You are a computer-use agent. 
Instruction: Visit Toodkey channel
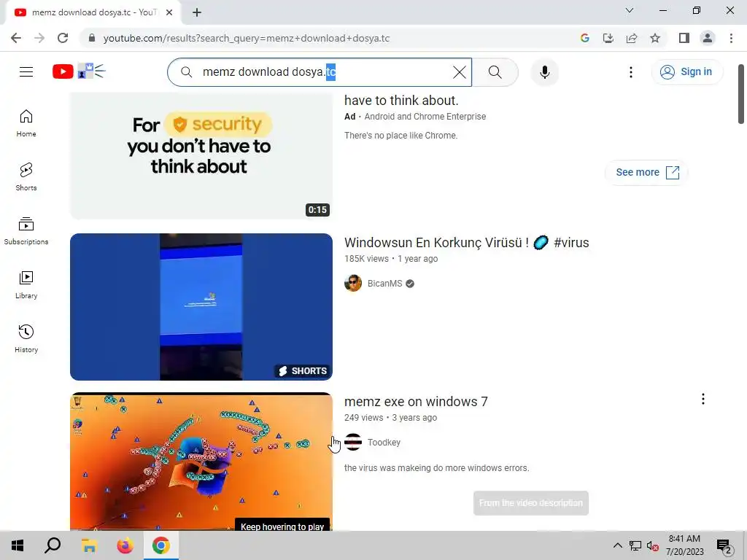(x=384, y=443)
